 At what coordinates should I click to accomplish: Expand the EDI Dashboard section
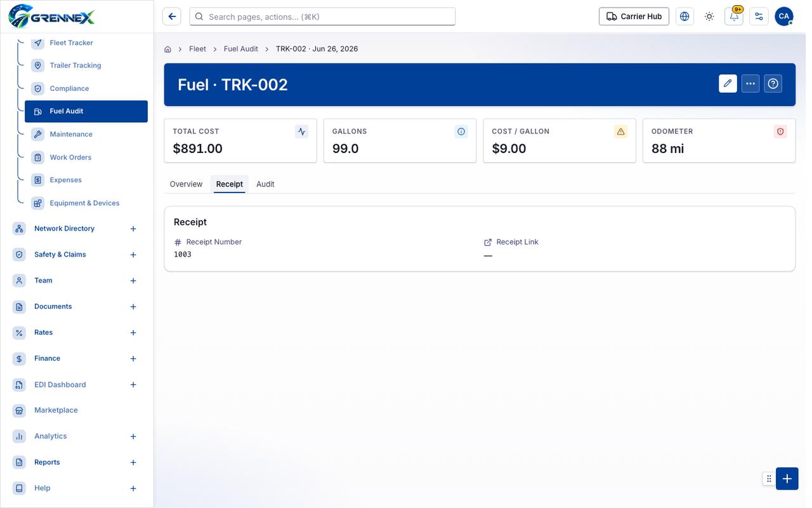(x=133, y=385)
